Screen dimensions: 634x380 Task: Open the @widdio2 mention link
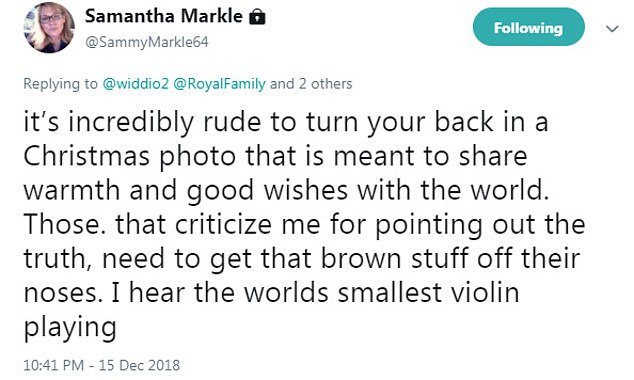point(135,84)
